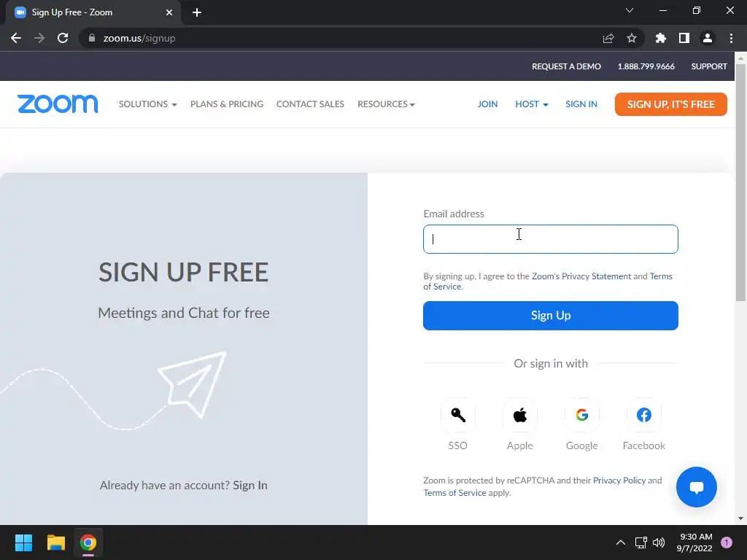Go back with the browser back arrow
Viewport: 747px width, 560px height.
16,38
